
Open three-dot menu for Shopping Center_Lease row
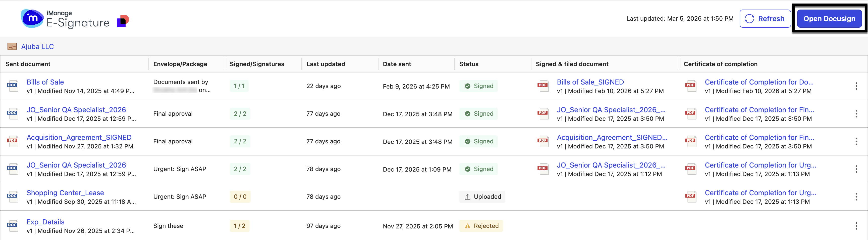[856, 197]
